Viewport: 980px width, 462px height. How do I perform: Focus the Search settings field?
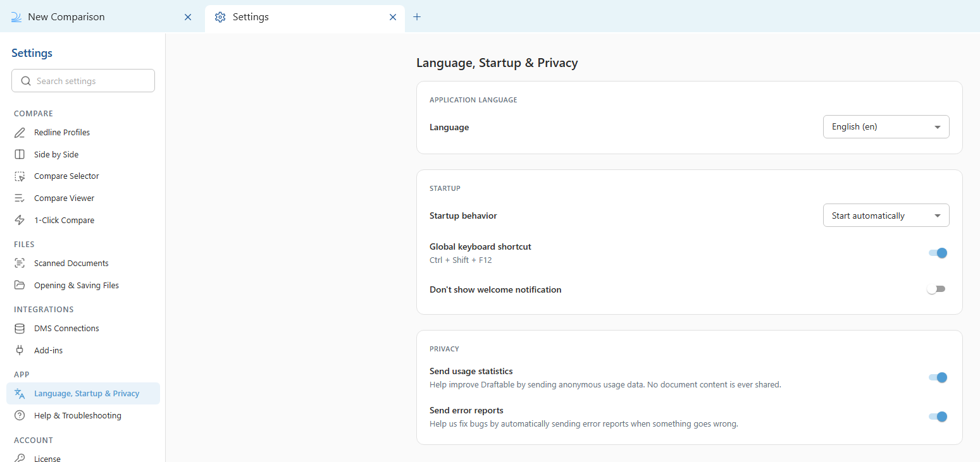(x=83, y=81)
